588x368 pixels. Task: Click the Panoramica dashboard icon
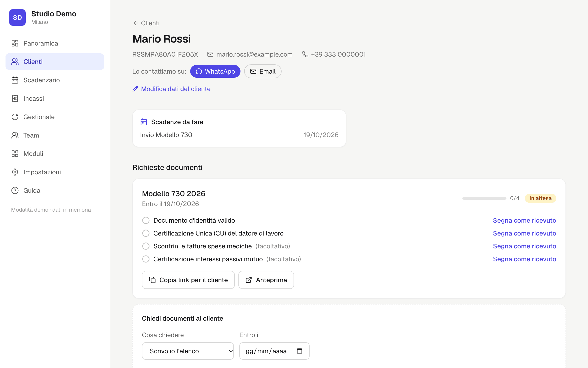tap(15, 43)
